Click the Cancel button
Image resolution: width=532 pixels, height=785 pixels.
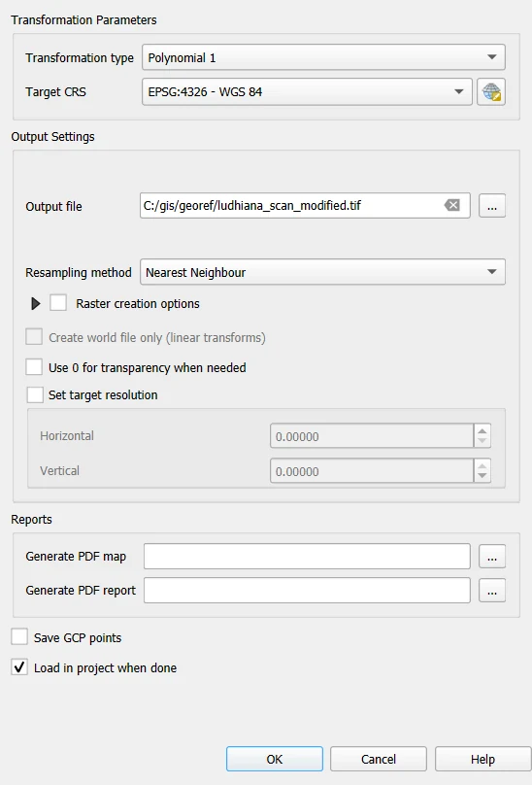(x=379, y=759)
